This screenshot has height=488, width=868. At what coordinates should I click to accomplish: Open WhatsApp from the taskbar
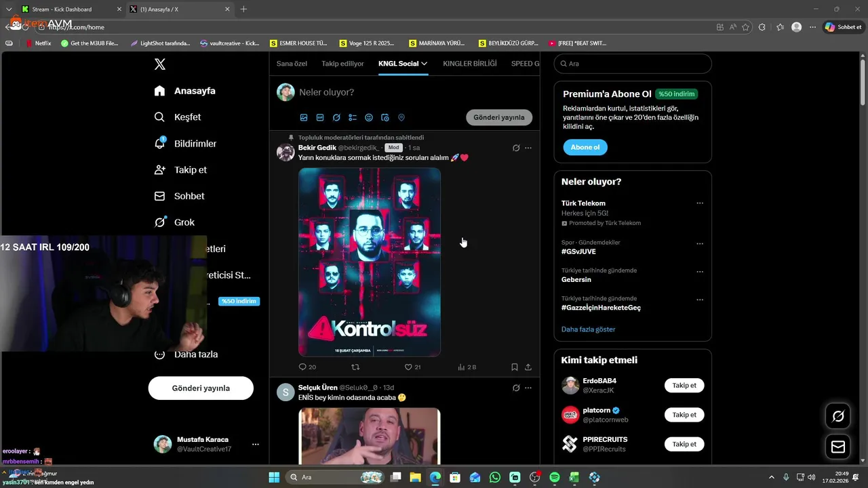tap(495, 477)
